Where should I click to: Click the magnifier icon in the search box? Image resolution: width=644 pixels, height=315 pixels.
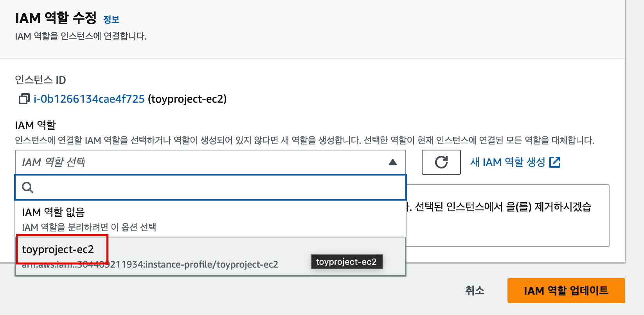(27, 187)
